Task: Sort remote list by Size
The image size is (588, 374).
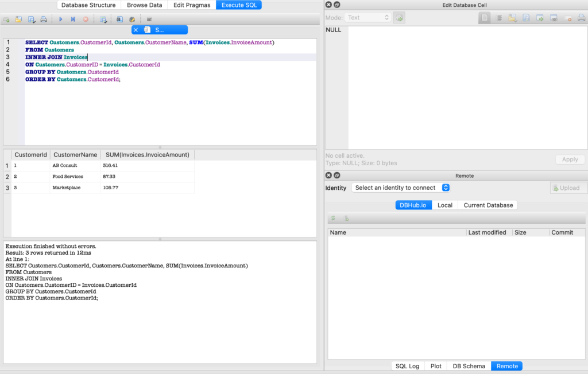Action: [530, 233]
